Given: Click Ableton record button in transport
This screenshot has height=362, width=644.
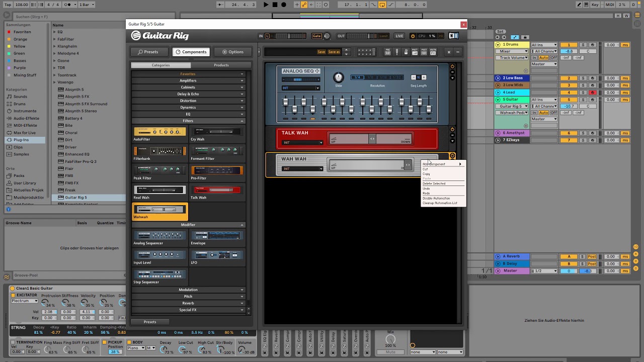Looking at the screenshot, I should point(284,5).
